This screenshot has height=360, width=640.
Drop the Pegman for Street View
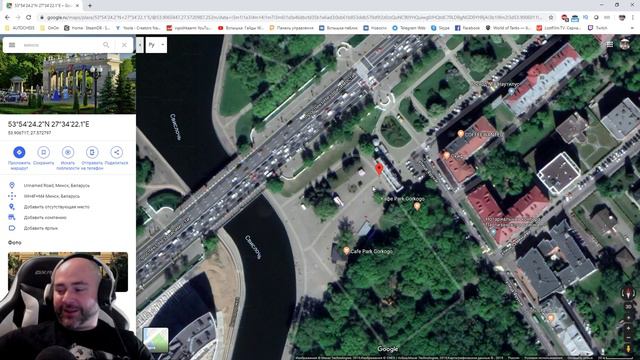(628, 348)
